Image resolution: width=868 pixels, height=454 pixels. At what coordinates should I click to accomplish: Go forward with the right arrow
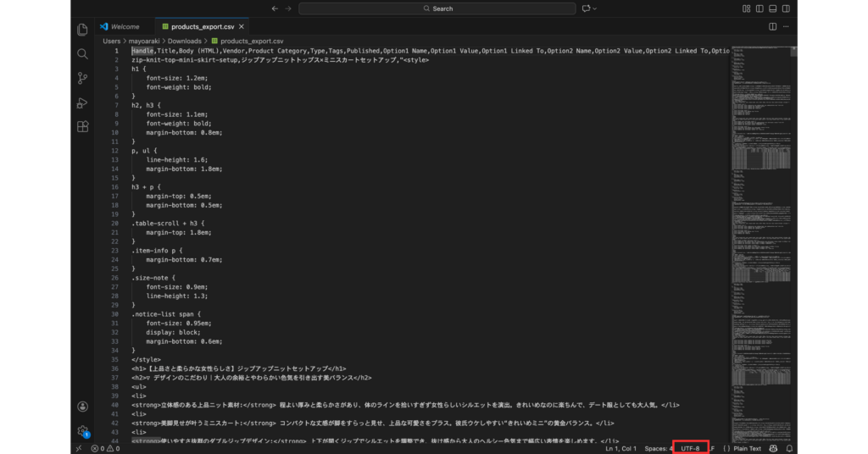pyautogui.click(x=288, y=8)
